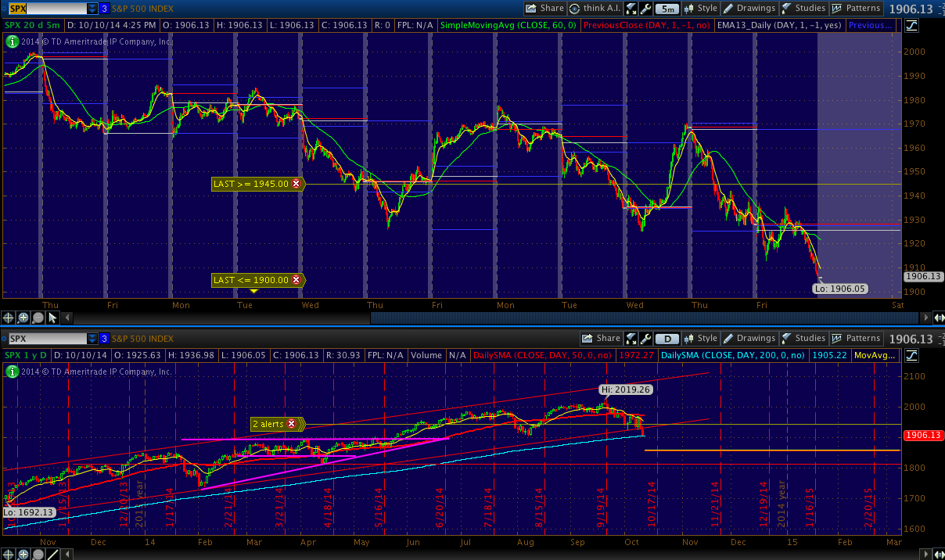Toggle the lower chart scale curve button
The image size is (945, 560).
pos(911,355)
